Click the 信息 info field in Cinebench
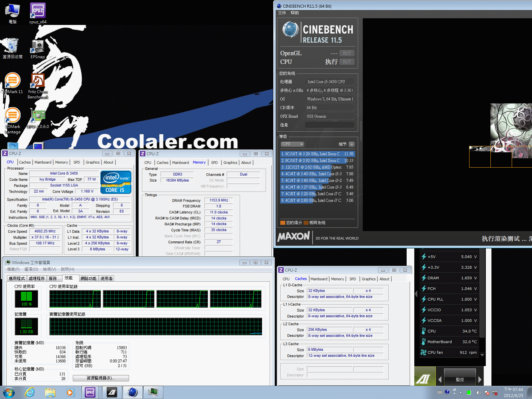Image resolution: width=532 pixels, height=399 pixels. point(330,125)
